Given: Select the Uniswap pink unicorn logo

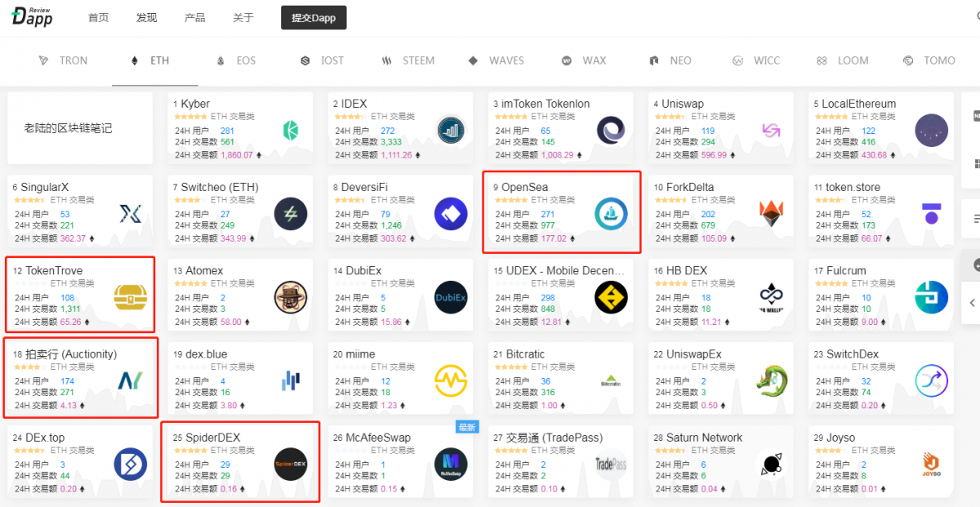Looking at the screenshot, I should point(771,130).
